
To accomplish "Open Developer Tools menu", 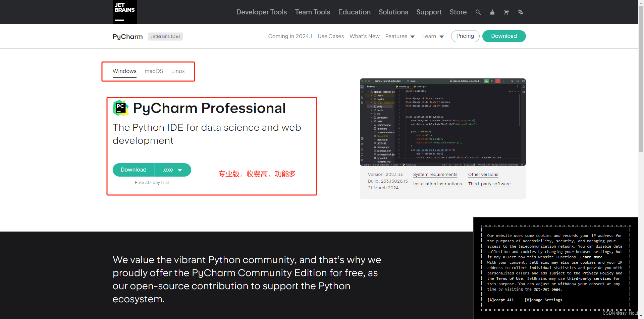I will pyautogui.click(x=261, y=12).
